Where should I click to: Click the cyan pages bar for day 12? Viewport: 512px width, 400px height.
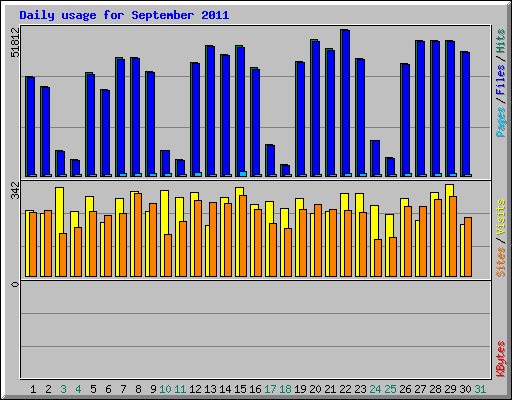coord(198,174)
